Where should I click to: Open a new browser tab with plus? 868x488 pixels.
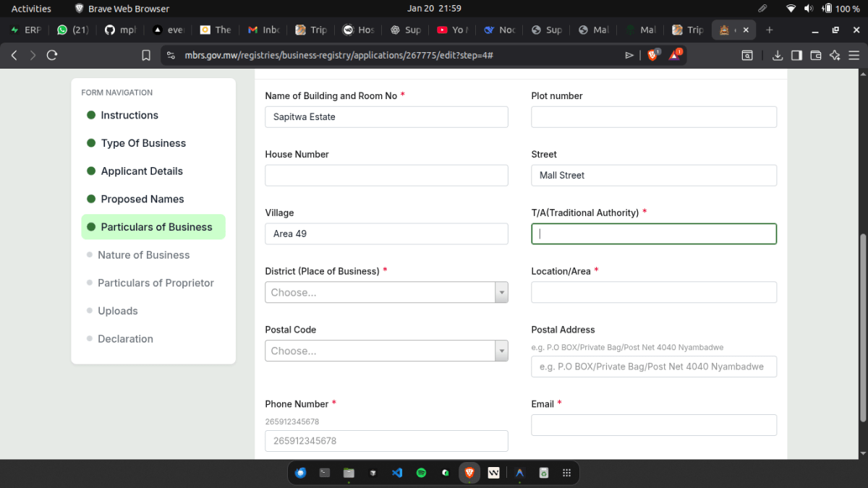(x=770, y=30)
